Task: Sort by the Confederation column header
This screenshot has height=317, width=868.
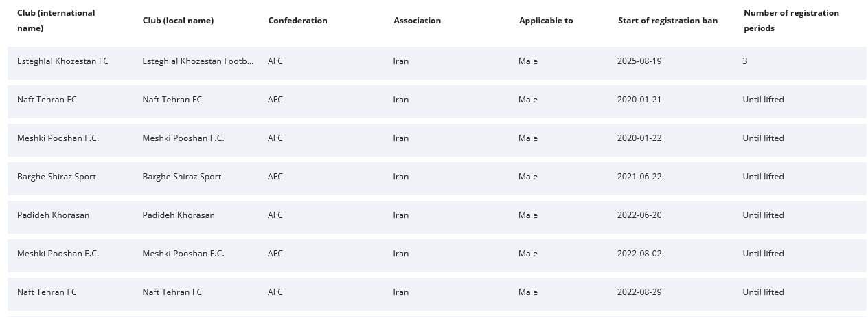Action: pos(297,21)
